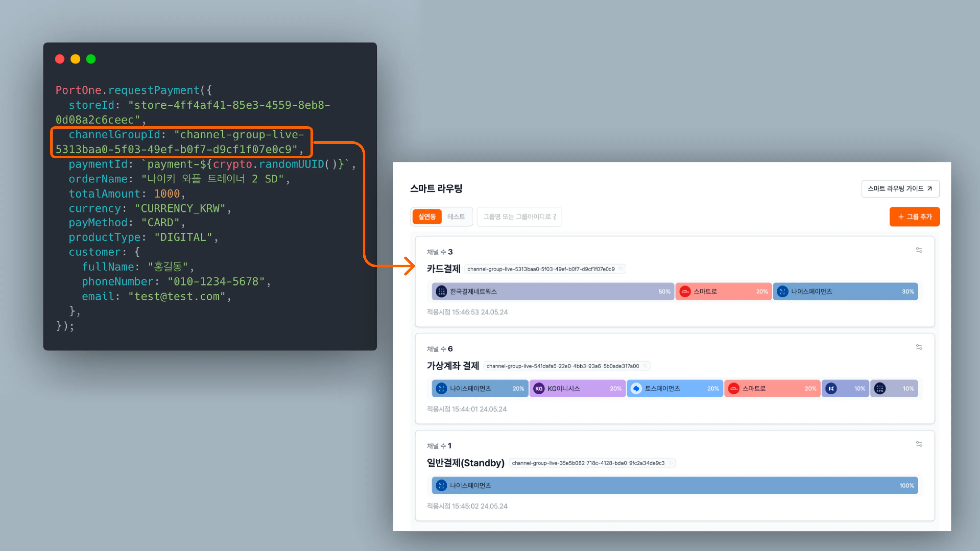Viewport: 980px width, 551px height.
Task: Switch to the 테스트 mode
Action: click(456, 217)
